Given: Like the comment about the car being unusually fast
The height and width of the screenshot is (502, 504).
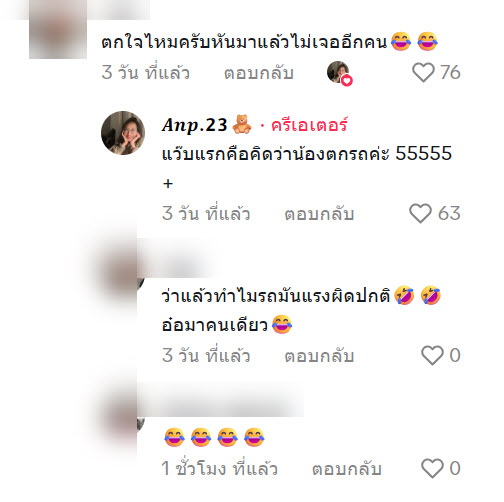Looking at the screenshot, I should tap(432, 355).
